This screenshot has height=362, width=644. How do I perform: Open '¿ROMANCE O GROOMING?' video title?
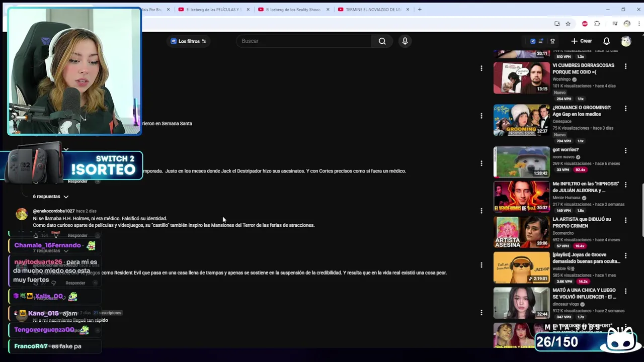click(x=583, y=111)
